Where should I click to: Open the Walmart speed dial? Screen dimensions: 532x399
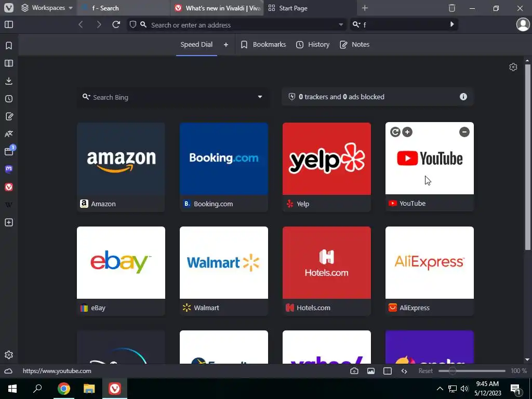pos(224,271)
